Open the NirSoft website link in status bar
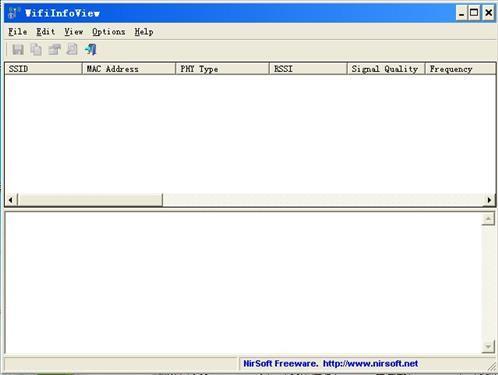This screenshot has height=375, width=498. click(x=370, y=364)
